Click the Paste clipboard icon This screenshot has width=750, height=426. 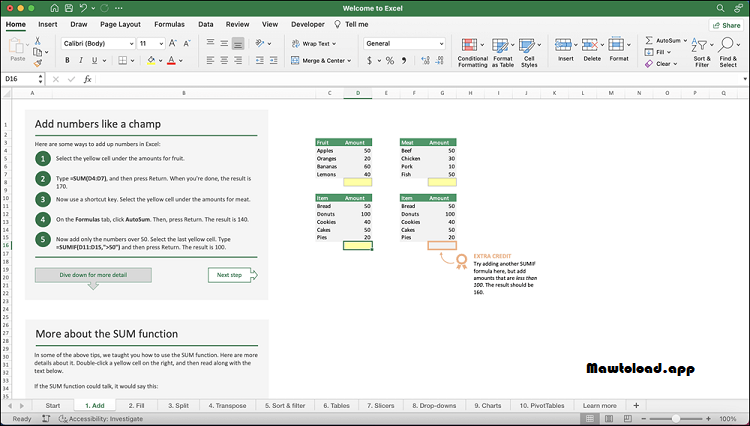17,46
